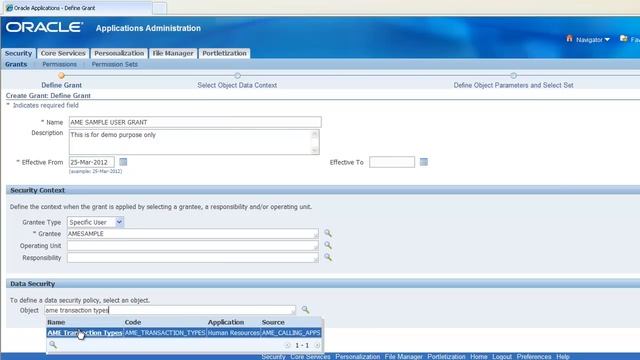Click the footer Home link
The height and width of the screenshot is (360, 640).
tap(478, 356)
